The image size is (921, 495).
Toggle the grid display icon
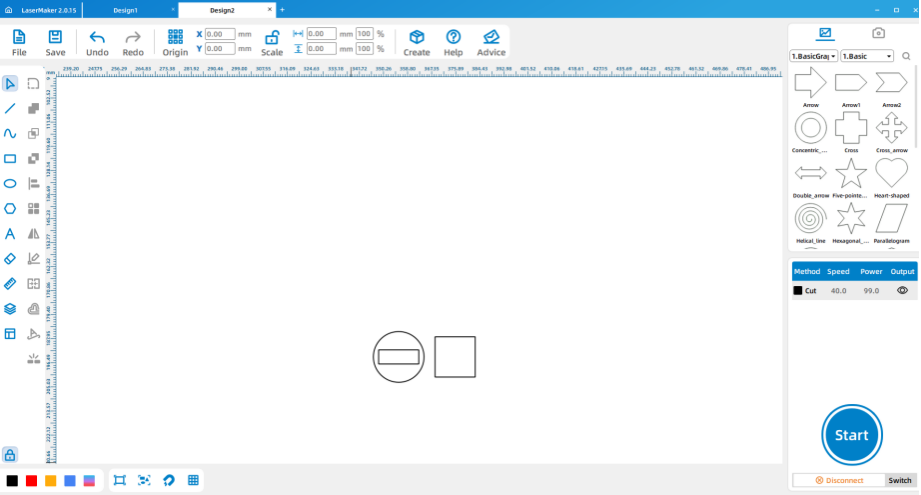point(193,480)
